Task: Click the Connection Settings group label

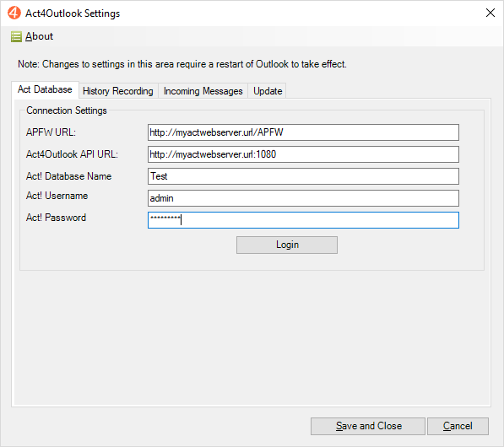Action: 67,110
